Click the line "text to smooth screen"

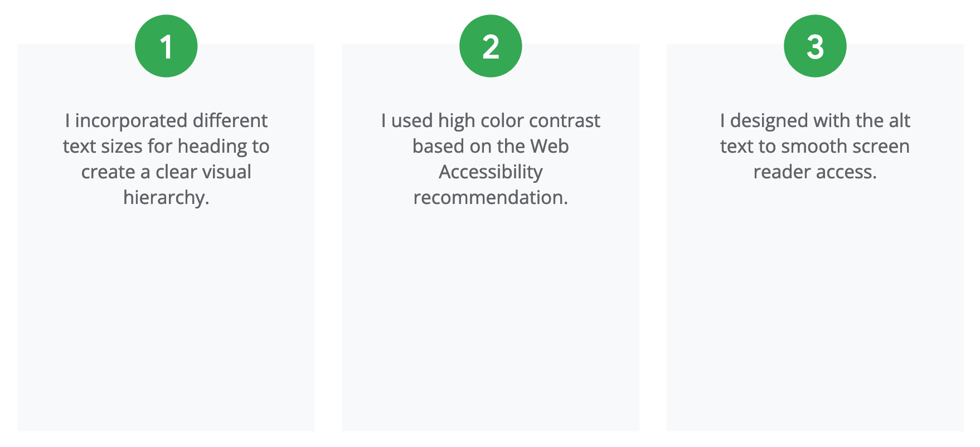(x=815, y=146)
